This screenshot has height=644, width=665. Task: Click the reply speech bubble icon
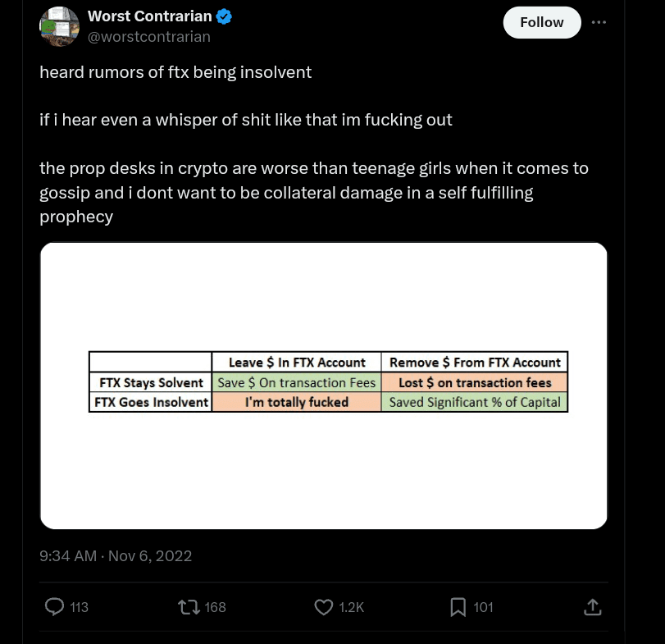pyautogui.click(x=55, y=607)
